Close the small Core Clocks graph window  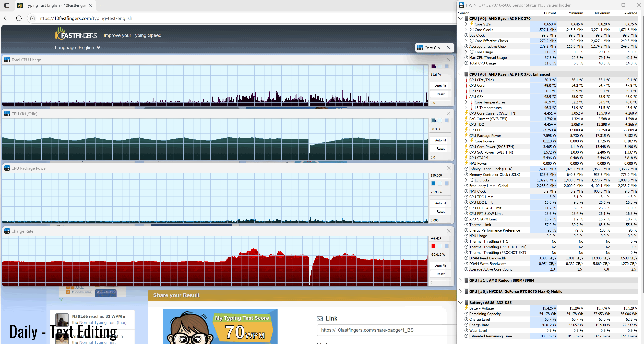pyautogui.click(x=449, y=48)
